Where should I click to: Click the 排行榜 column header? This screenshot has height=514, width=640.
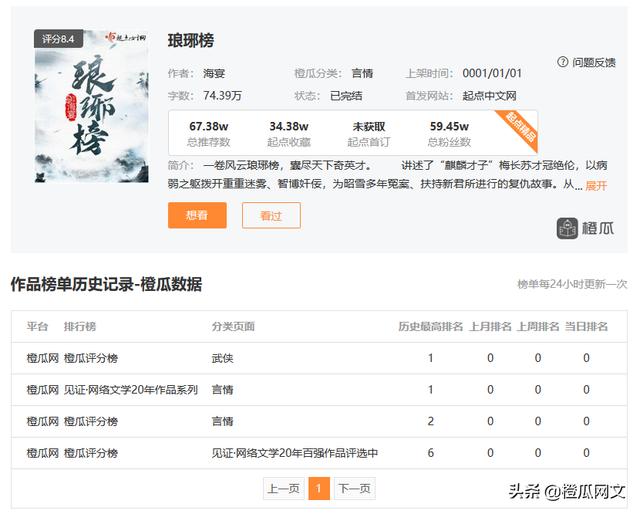pyautogui.click(x=80, y=327)
